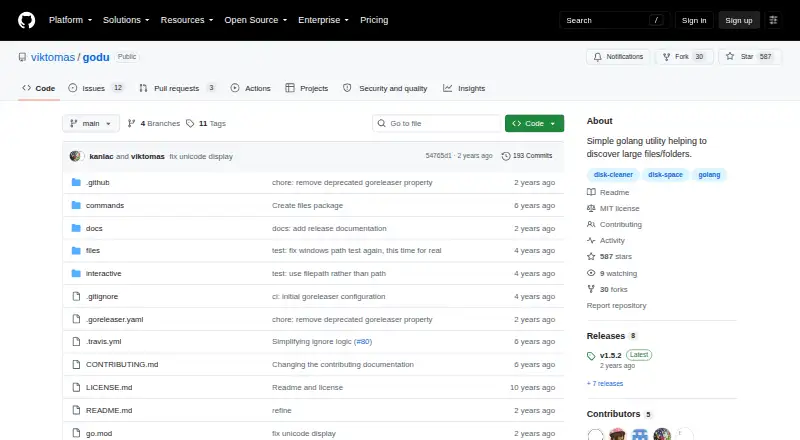Focus the Go to file input
Screen dimensions: 800x440
[437, 124]
